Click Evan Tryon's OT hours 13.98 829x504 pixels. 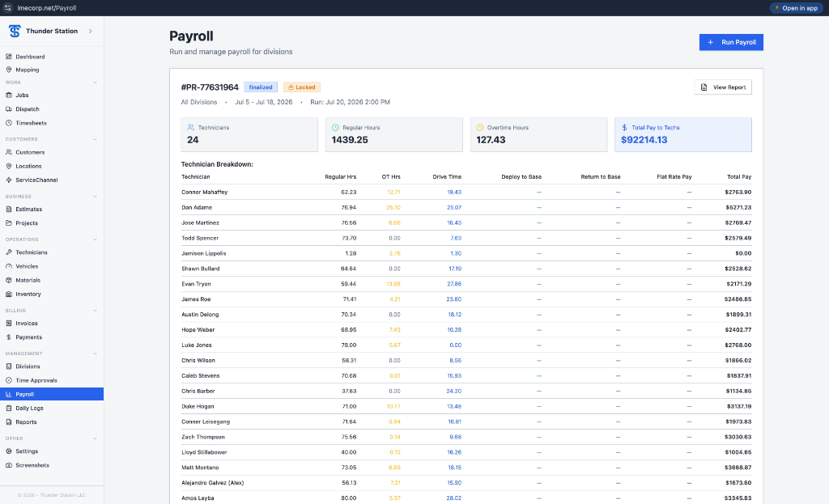393,284
